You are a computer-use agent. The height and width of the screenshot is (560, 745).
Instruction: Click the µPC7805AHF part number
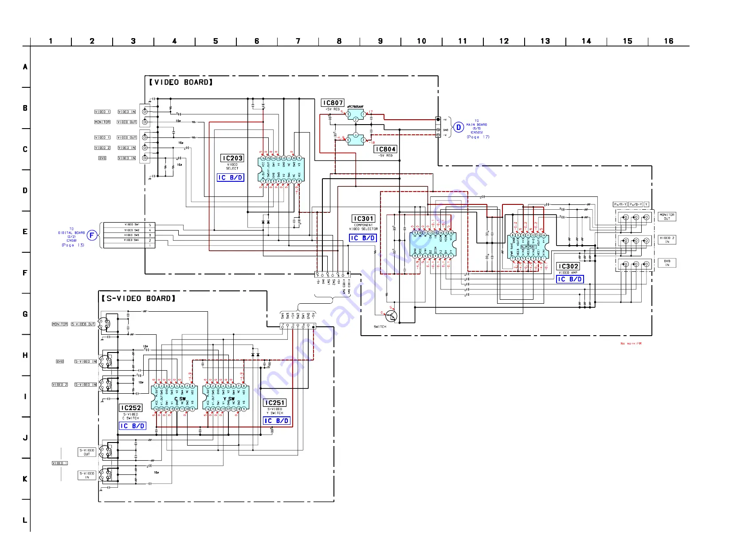click(355, 107)
